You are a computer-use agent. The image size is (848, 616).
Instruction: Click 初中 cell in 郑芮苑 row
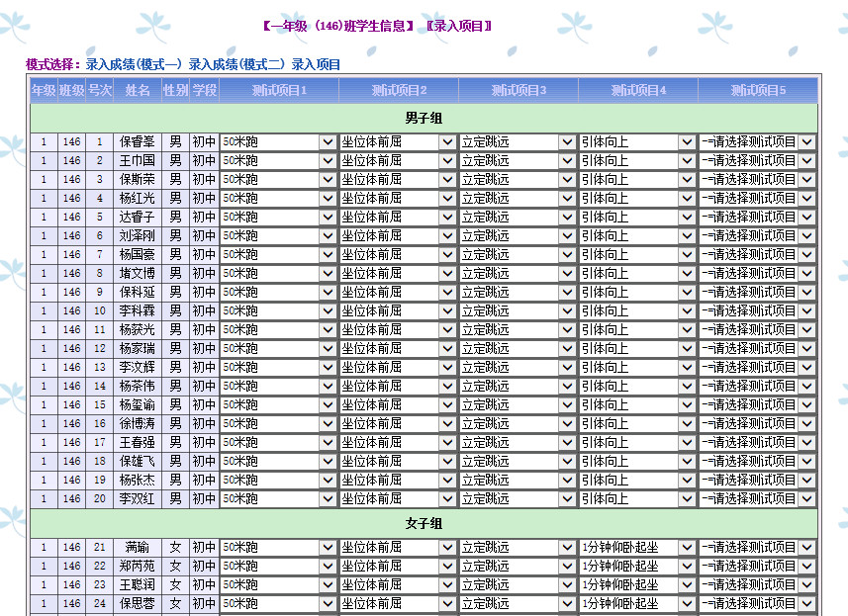click(x=205, y=567)
